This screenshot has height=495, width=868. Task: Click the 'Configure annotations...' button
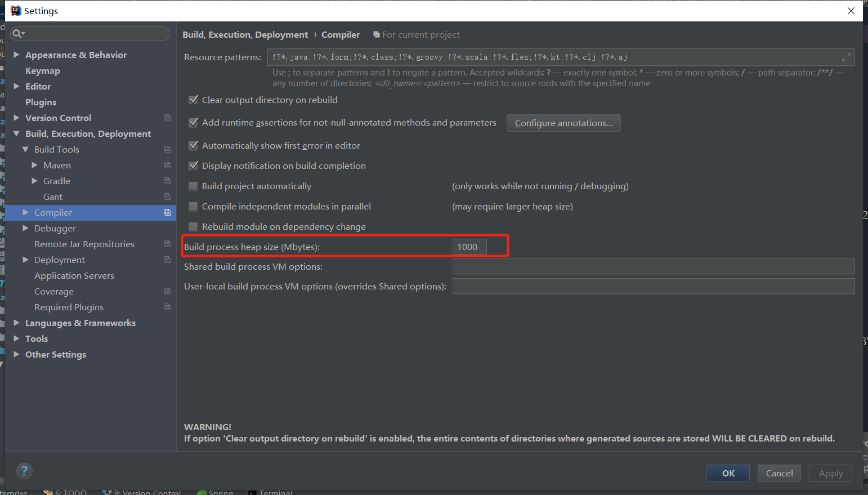coord(563,123)
